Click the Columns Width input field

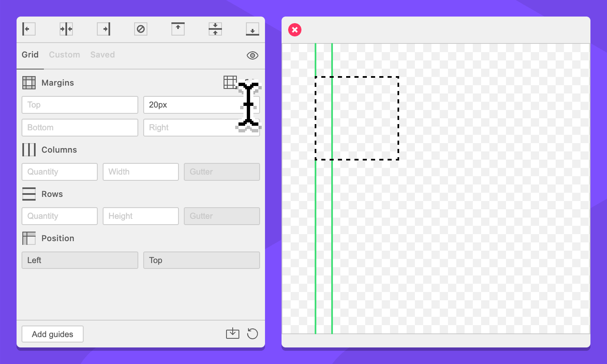141,172
